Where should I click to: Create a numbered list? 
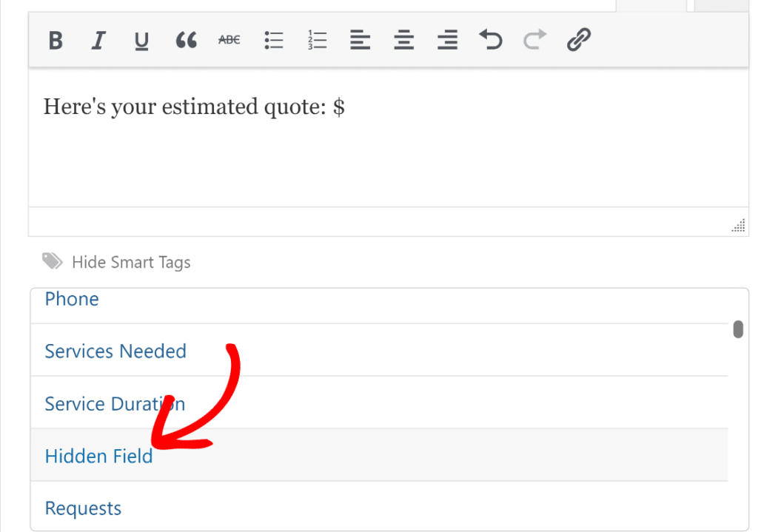[317, 40]
